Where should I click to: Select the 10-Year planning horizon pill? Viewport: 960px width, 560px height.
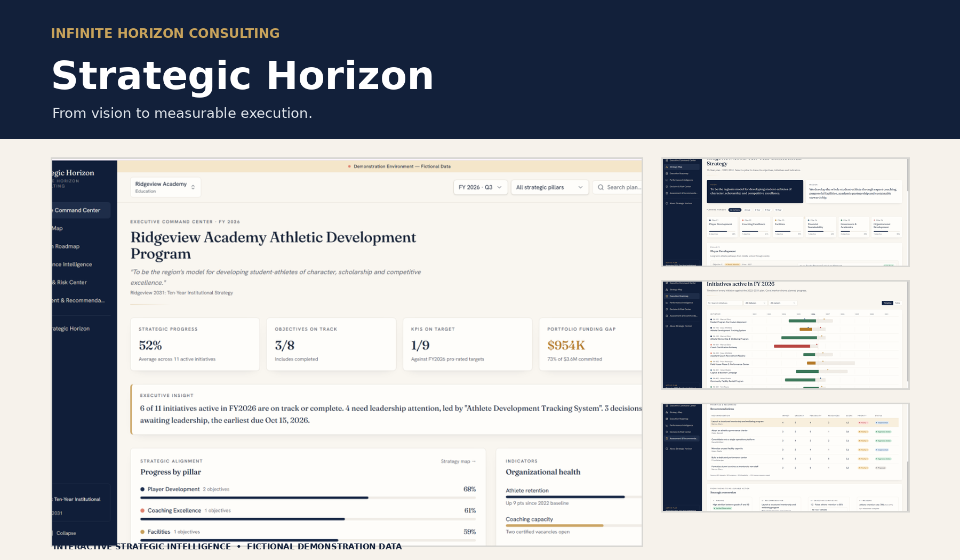coord(778,210)
